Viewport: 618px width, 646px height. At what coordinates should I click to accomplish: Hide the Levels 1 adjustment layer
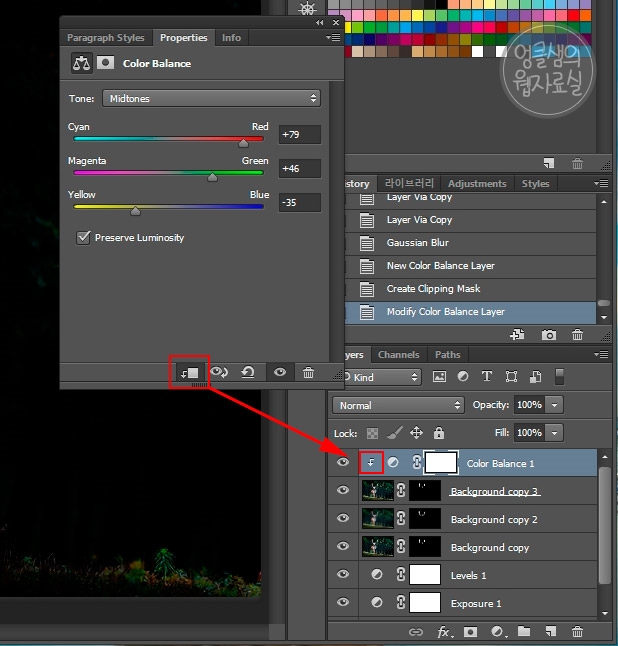point(343,574)
